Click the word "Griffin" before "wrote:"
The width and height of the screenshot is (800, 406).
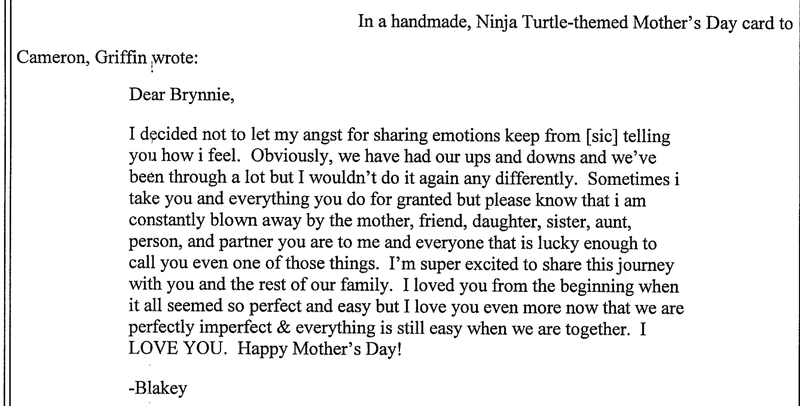121,57
